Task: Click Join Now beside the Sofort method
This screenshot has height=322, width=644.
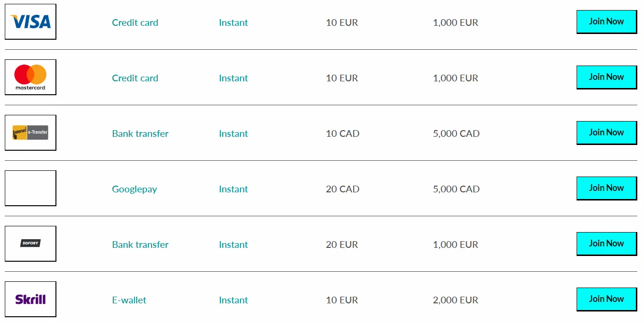Action: (x=606, y=244)
